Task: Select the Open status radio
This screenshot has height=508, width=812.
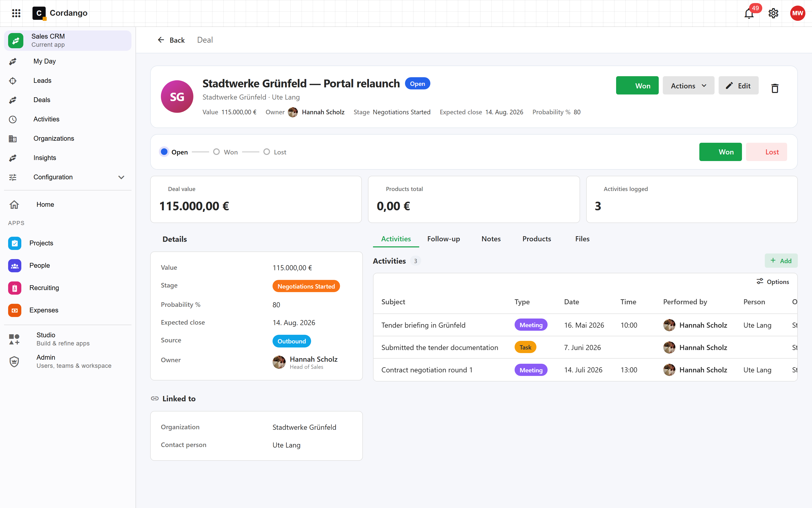Action: pos(164,152)
